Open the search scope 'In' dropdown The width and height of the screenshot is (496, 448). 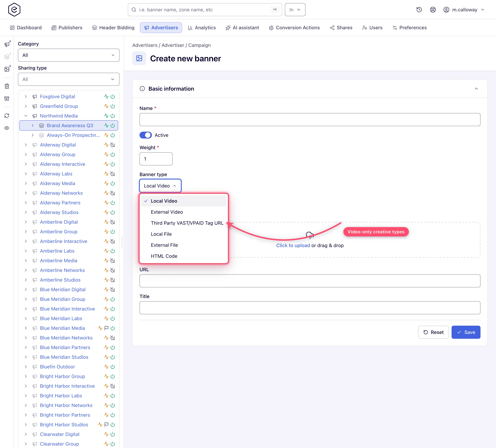295,10
